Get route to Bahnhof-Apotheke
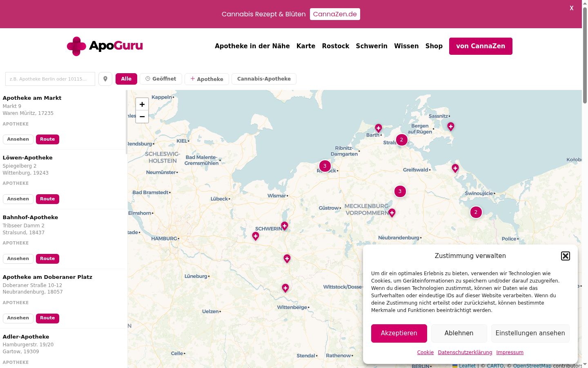Screen dimensions: 588x368 click(47, 259)
